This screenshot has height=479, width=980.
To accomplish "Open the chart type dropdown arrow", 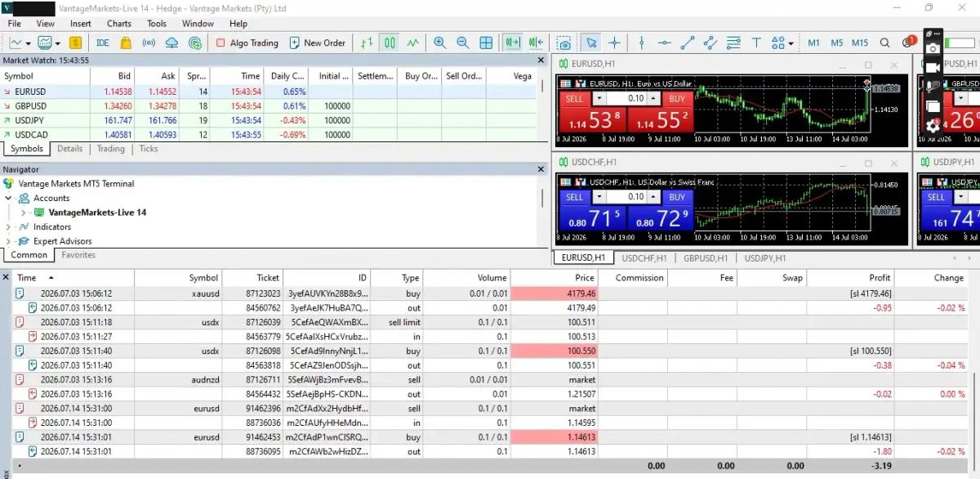I will 29,43.
